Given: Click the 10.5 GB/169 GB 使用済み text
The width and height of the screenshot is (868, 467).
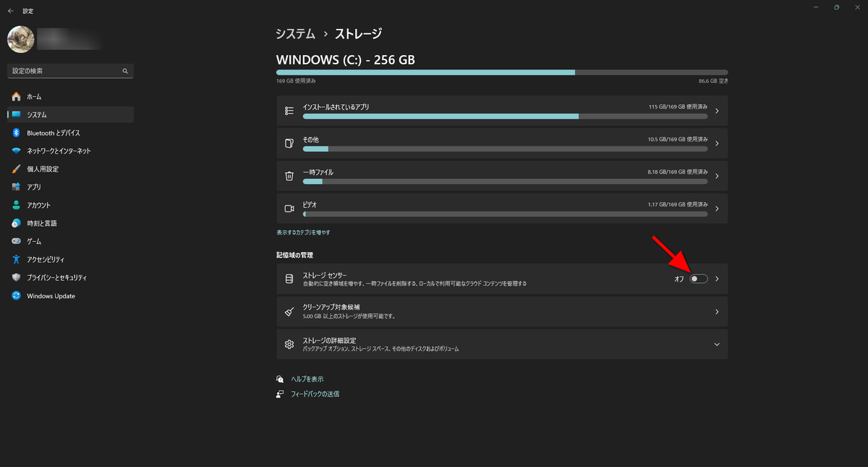Looking at the screenshot, I should tap(678, 139).
